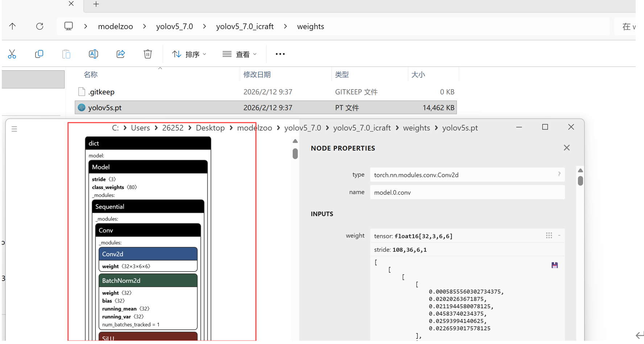The image size is (644, 344).
Task: Close the Node Properties panel
Action: [x=567, y=148]
